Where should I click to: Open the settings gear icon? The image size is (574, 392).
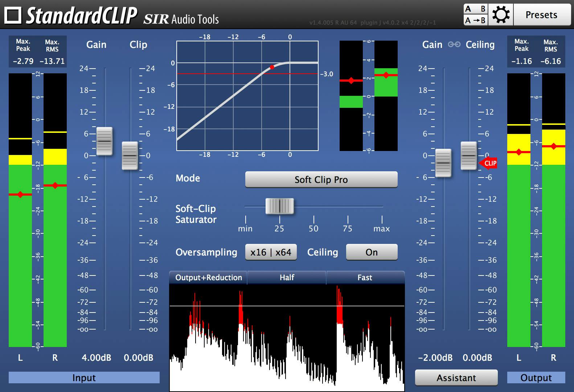click(x=501, y=15)
